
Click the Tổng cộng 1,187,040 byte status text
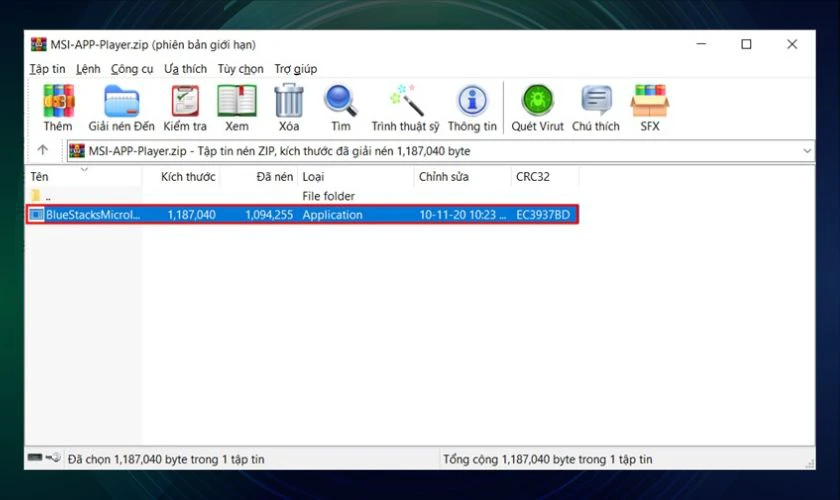click(548, 459)
